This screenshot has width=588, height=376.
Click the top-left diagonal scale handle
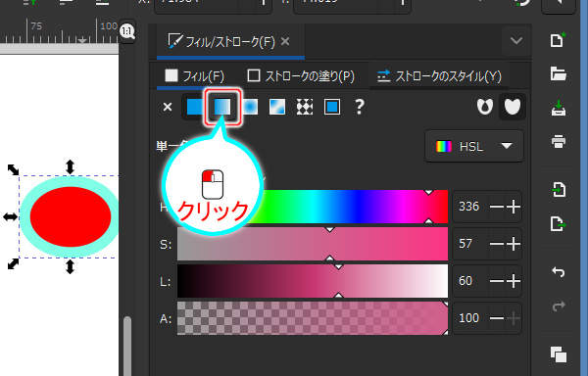(x=13, y=169)
